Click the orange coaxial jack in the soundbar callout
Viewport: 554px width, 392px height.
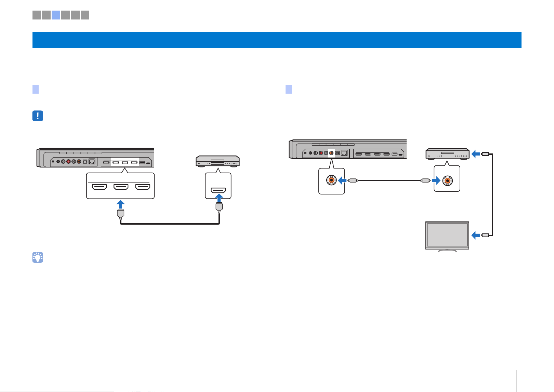tap(331, 180)
